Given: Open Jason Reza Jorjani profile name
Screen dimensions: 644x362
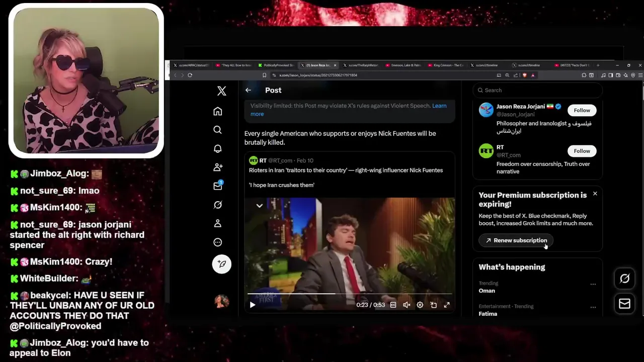Looking at the screenshot, I should tap(521, 107).
